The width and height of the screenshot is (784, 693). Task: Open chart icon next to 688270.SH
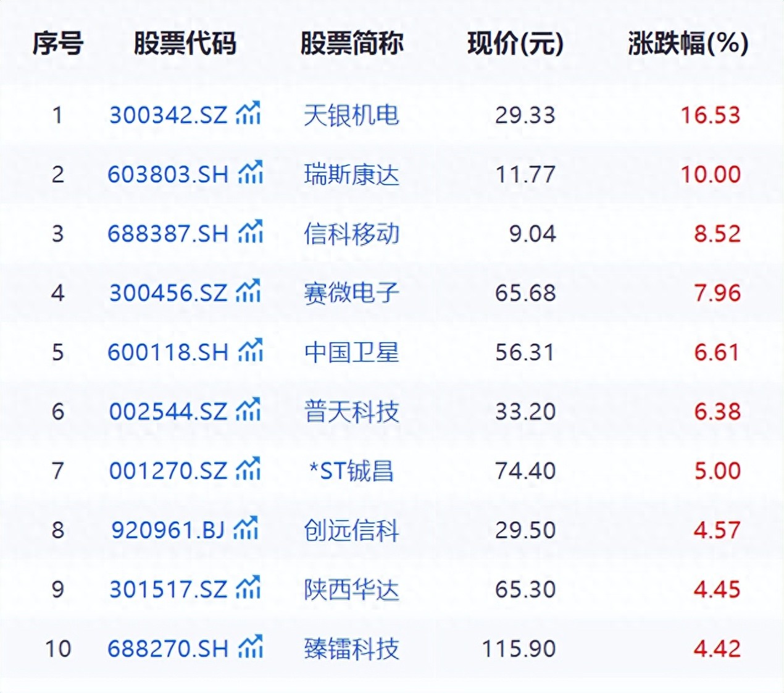click(251, 647)
